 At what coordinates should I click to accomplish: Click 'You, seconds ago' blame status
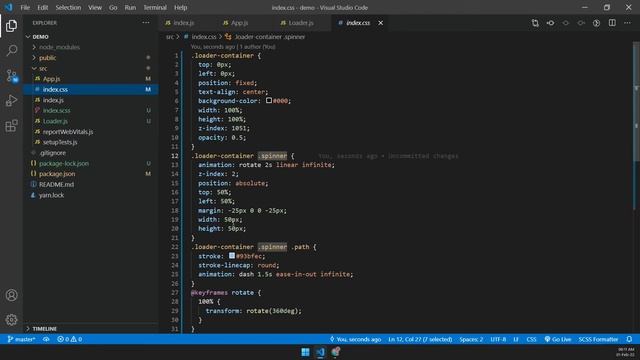(x=355, y=339)
